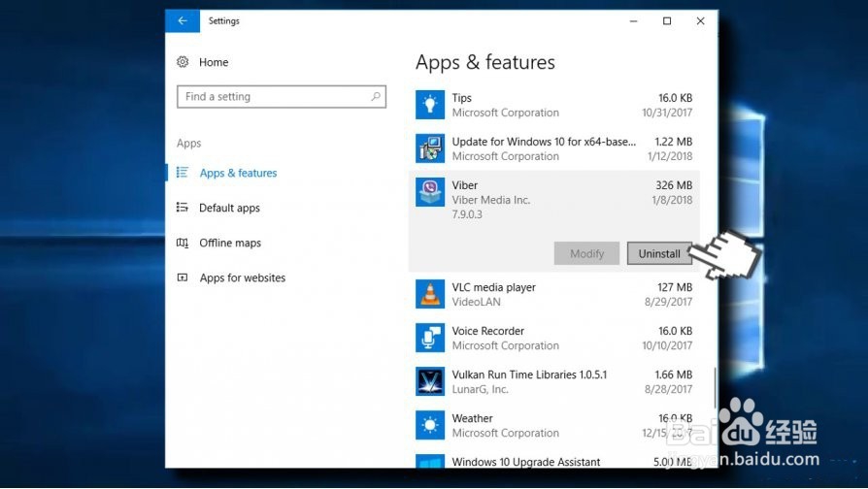Select the Tips app entry name
868x489 pixels.
[x=462, y=98]
